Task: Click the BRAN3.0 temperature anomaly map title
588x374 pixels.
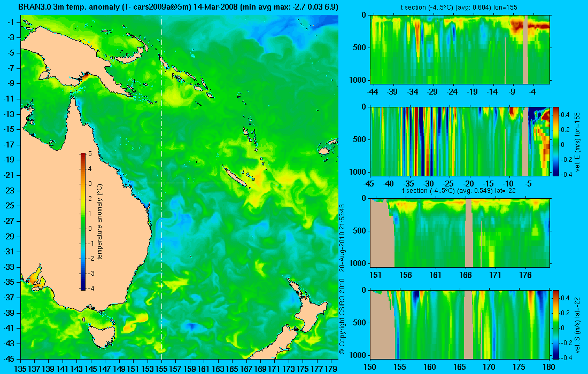Action: pos(178,7)
